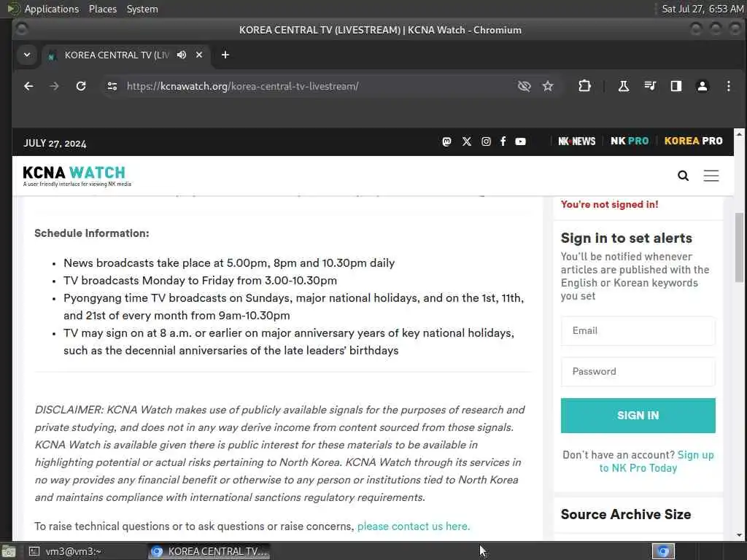The width and height of the screenshot is (747, 560).
Task: Open the site search magnifier icon
Action: 683,176
